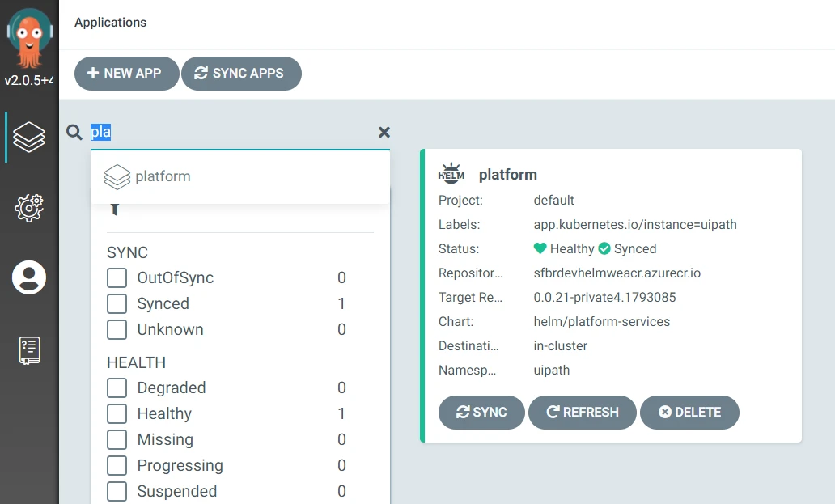The image size is (835, 504).
Task: Click the Applications page heading
Action: (110, 23)
